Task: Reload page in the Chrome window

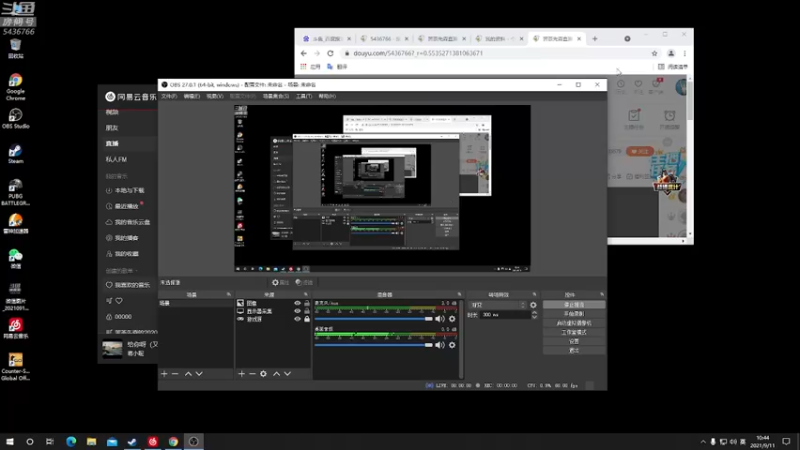Action: click(x=331, y=53)
